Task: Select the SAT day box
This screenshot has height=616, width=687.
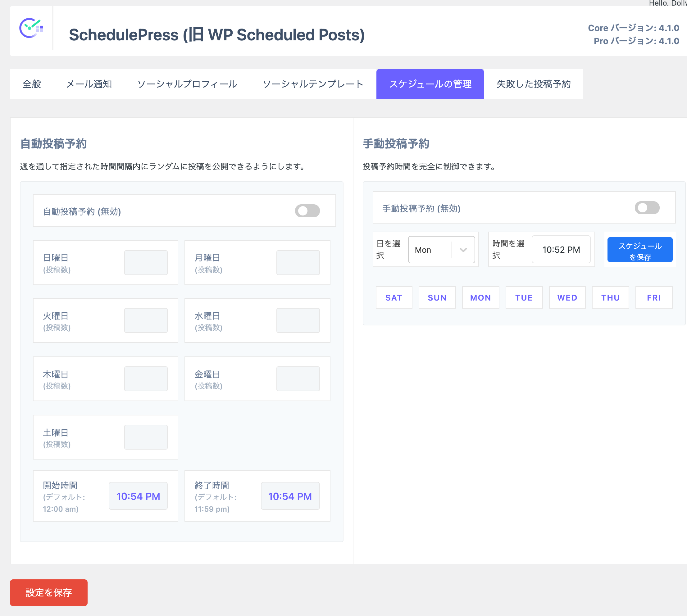Action: [x=394, y=297]
